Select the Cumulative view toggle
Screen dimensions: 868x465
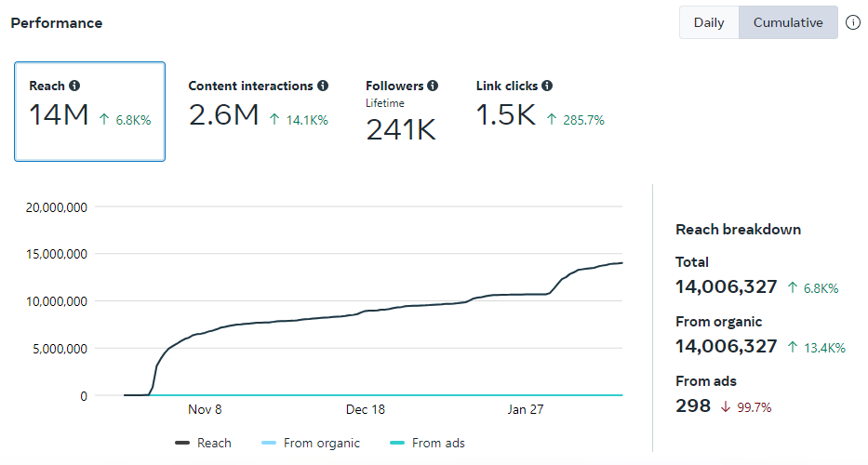[x=788, y=22]
